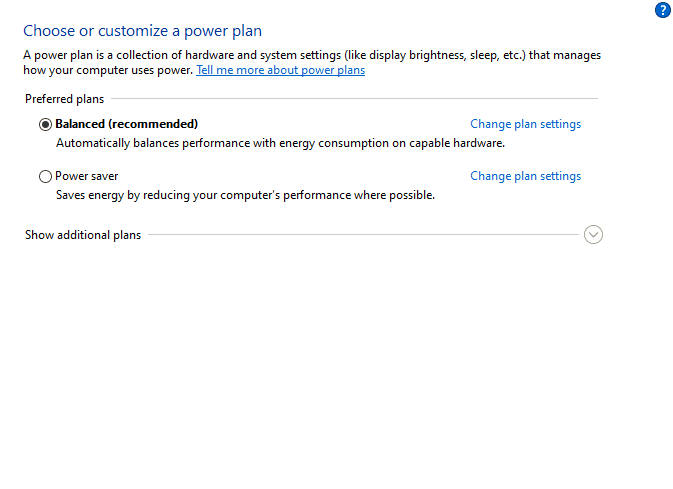673x489 pixels.
Task: Click the intro paragraph about power plans
Action: (x=312, y=62)
